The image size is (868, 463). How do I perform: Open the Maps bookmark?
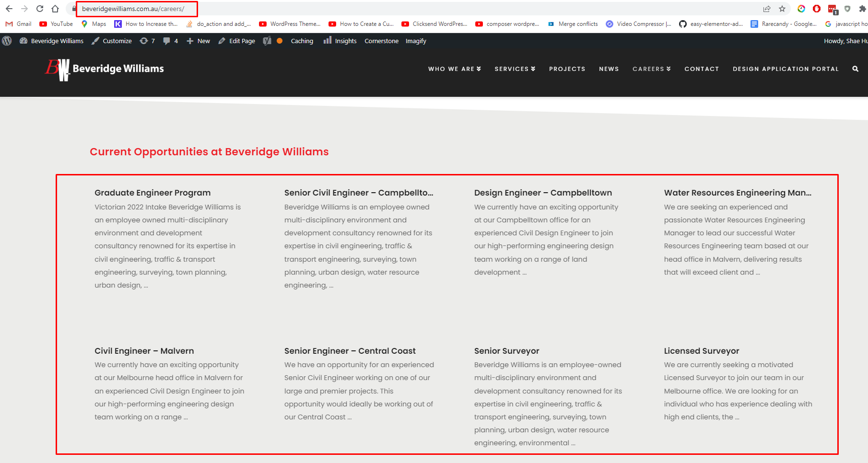click(x=94, y=24)
